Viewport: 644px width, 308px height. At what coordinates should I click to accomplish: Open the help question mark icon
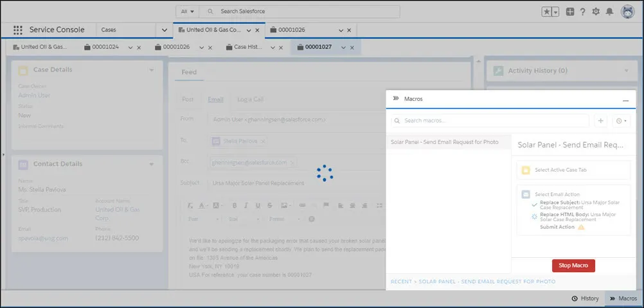582,12
